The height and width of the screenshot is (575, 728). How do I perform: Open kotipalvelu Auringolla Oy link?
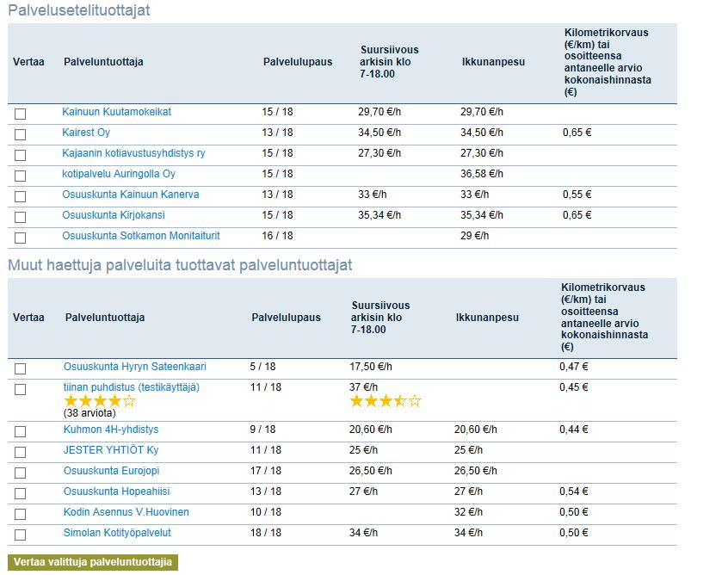[119, 174]
